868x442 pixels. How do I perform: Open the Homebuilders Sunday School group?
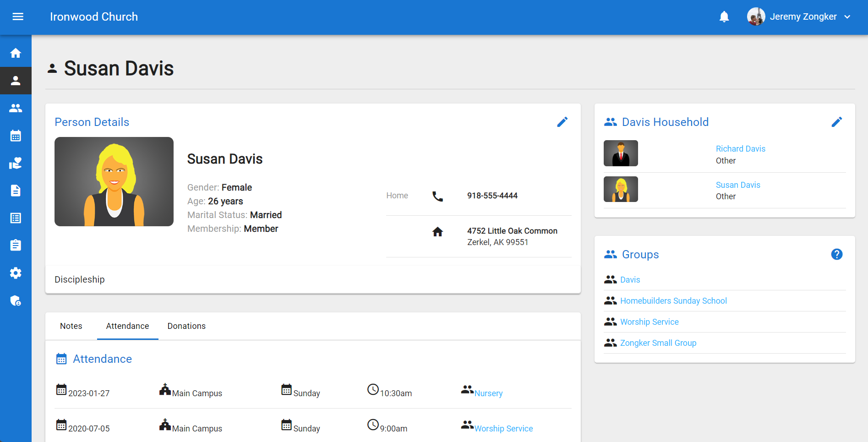(x=673, y=301)
